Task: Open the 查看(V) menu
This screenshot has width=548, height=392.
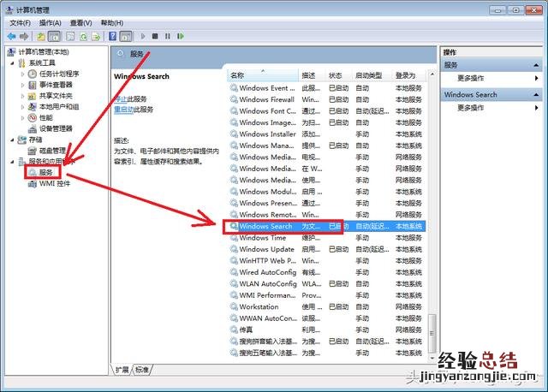Action: [x=80, y=23]
